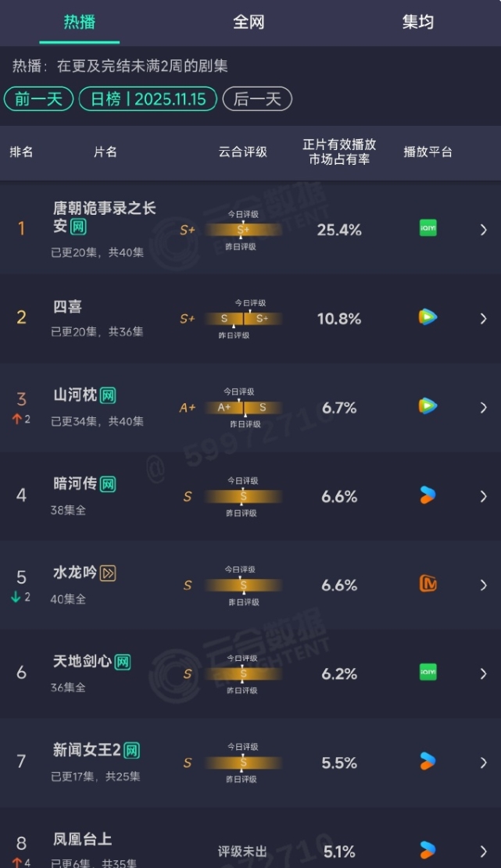The height and width of the screenshot is (868, 501).
Task: Open the details chevron for 四喜
Action: [483, 319]
